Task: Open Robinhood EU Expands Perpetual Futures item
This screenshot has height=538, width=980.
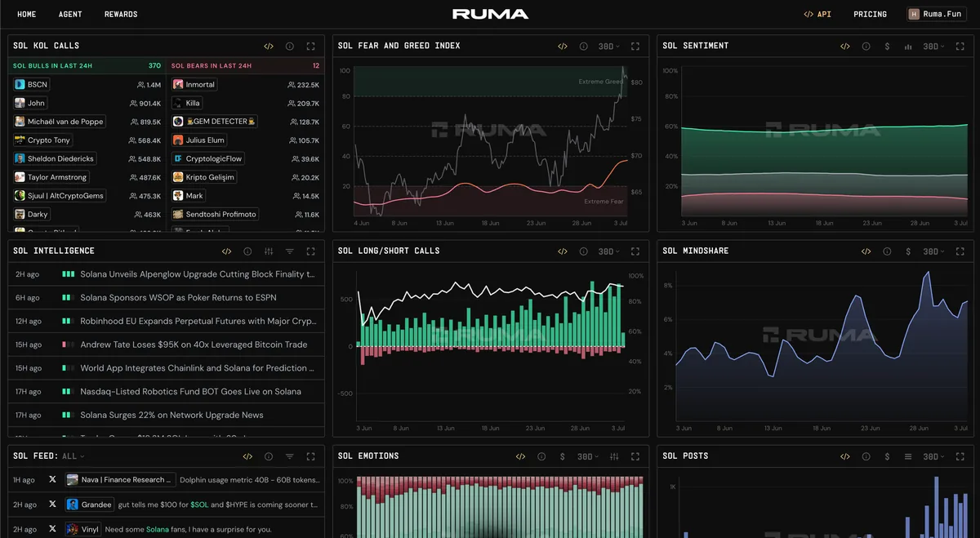Action: tap(166, 322)
